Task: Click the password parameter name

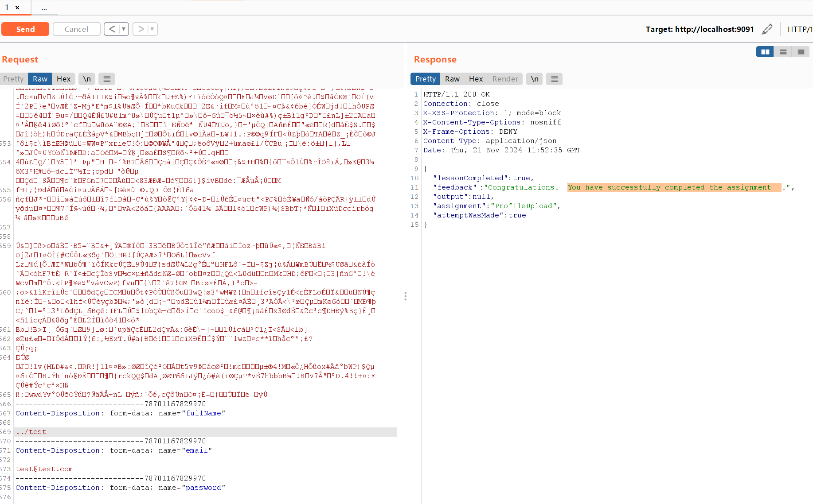Action: [203, 488]
